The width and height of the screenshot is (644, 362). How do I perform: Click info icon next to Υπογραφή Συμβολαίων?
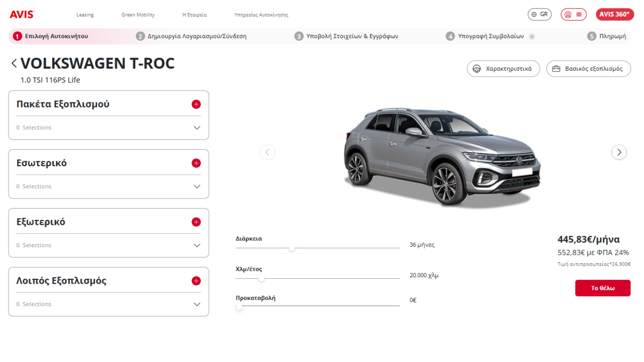531,36
